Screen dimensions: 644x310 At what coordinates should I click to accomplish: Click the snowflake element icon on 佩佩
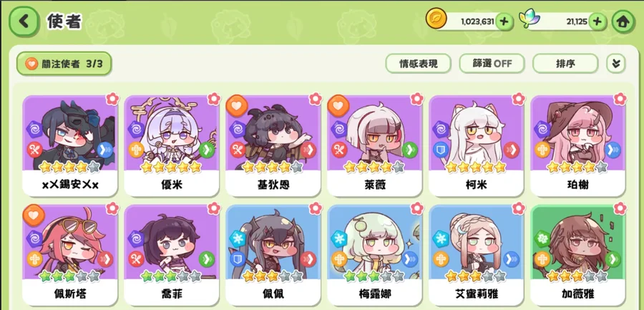pyautogui.click(x=237, y=239)
